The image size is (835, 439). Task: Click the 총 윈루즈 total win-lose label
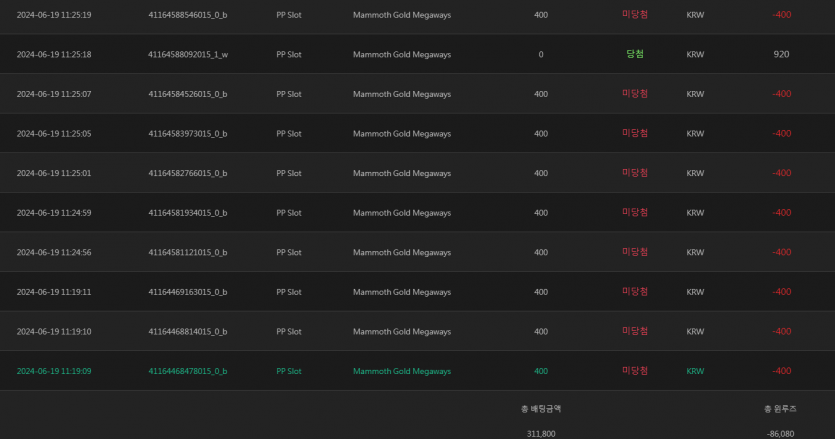coord(780,409)
